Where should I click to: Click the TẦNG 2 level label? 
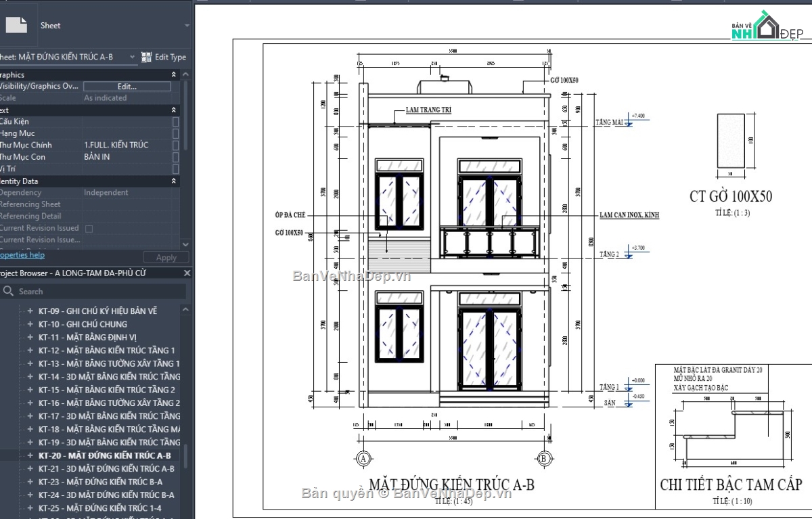(610, 254)
